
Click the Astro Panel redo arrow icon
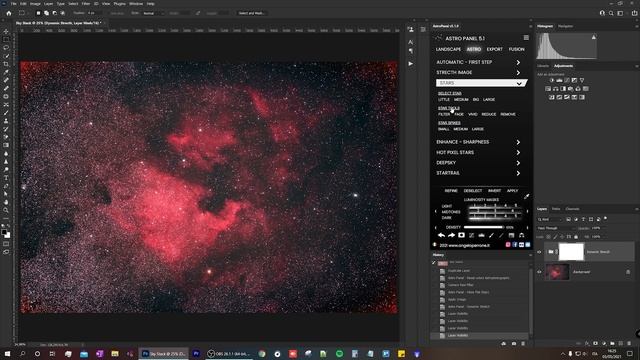(x=451, y=235)
